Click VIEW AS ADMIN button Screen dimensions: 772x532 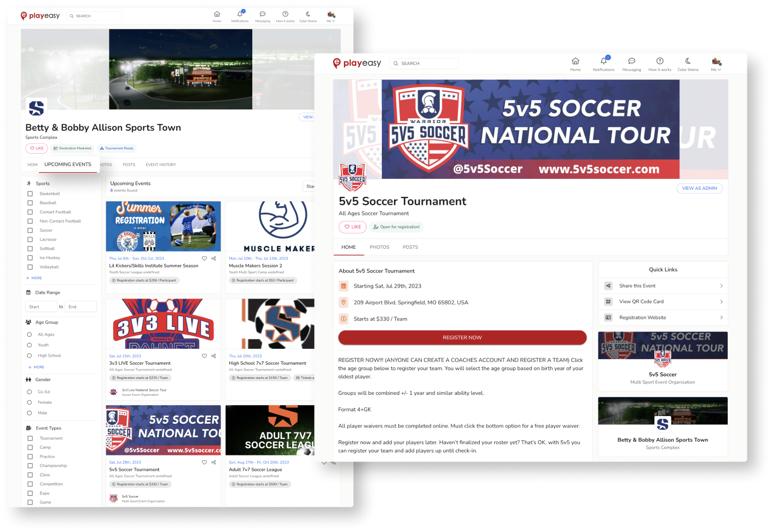[699, 188]
